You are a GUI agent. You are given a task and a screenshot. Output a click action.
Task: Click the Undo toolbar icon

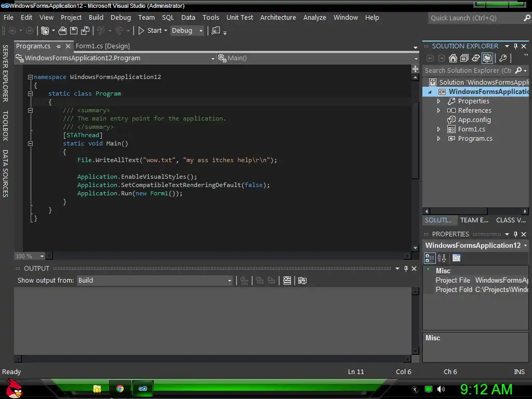coord(101,31)
